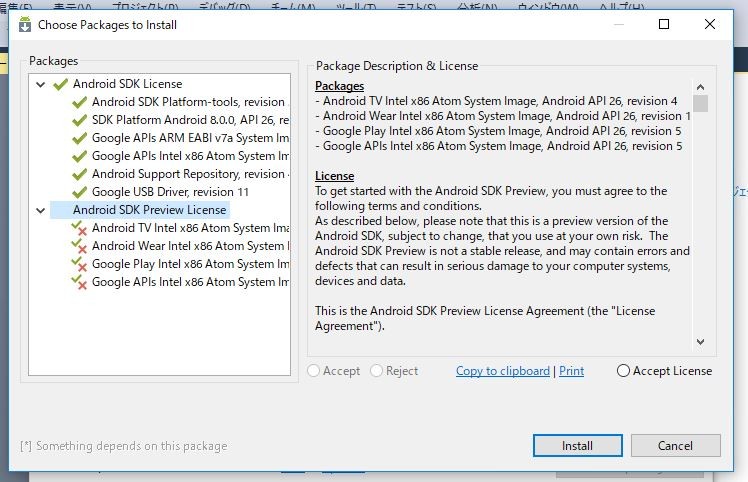Viewport: 748px width, 482px height.
Task: Select Android SDK Platform-tools package
Action: pos(190,102)
